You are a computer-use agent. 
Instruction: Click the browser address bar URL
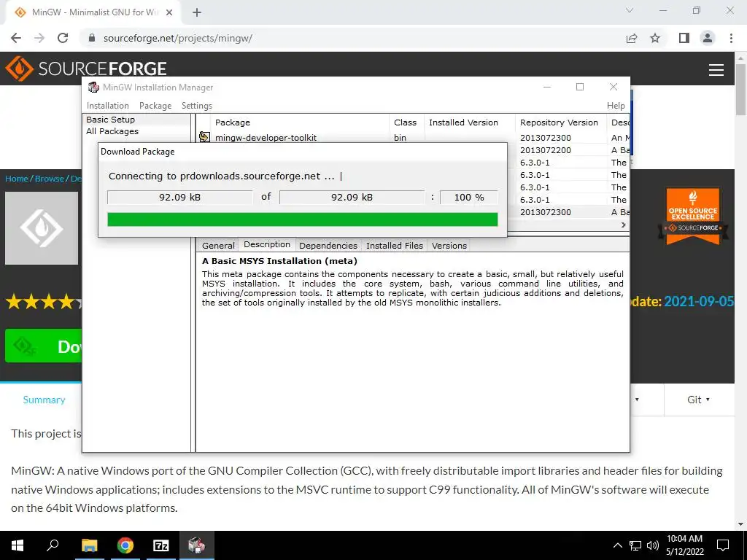click(178, 38)
